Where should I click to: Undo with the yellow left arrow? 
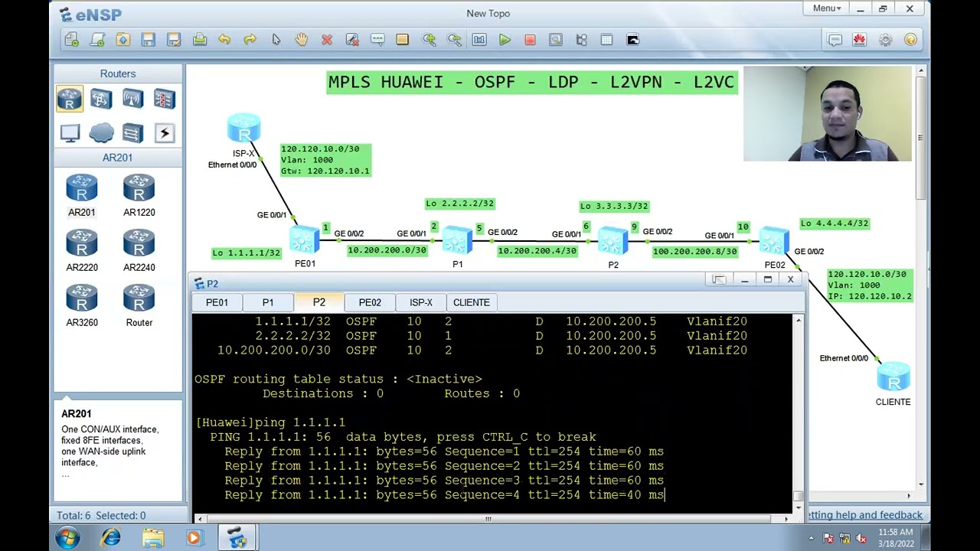(224, 40)
